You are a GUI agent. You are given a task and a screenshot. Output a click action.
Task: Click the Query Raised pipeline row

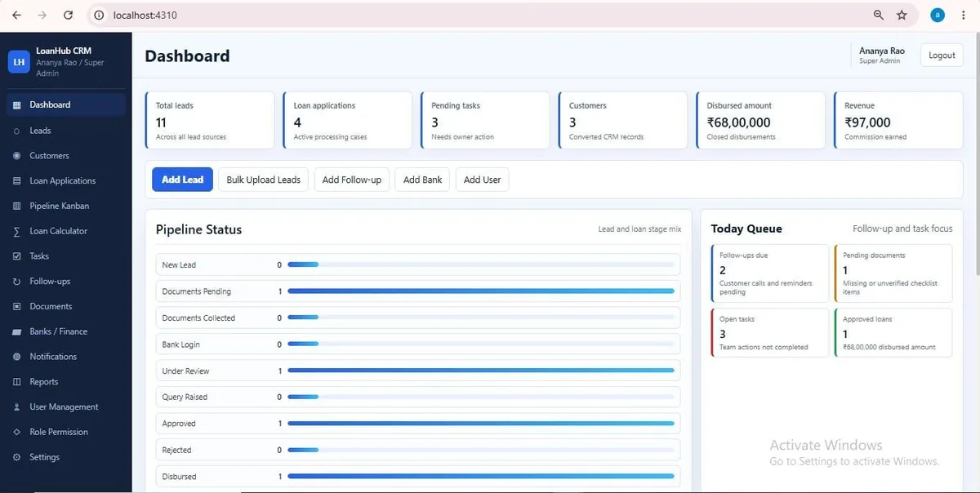417,398
